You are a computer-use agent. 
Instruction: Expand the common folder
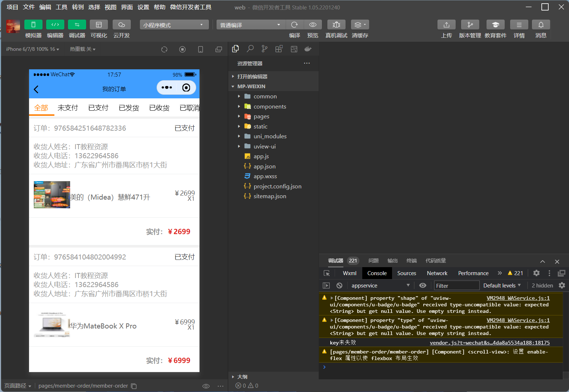[x=274, y=97]
